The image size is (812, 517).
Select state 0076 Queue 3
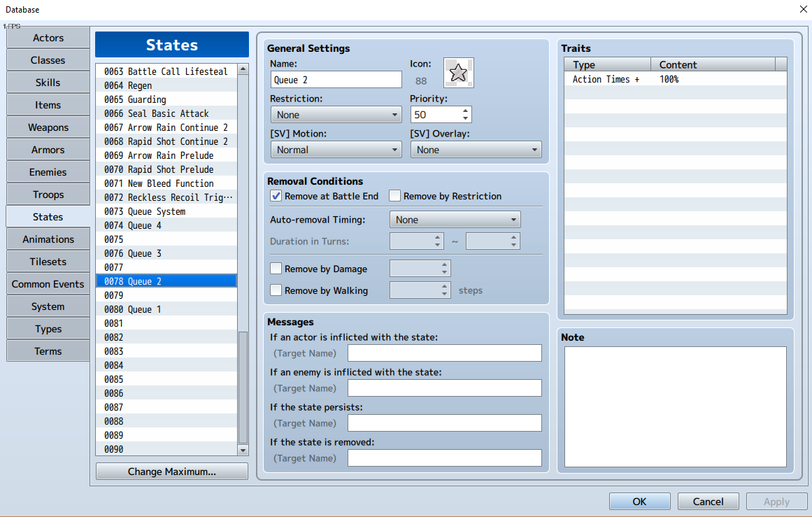[166, 253]
